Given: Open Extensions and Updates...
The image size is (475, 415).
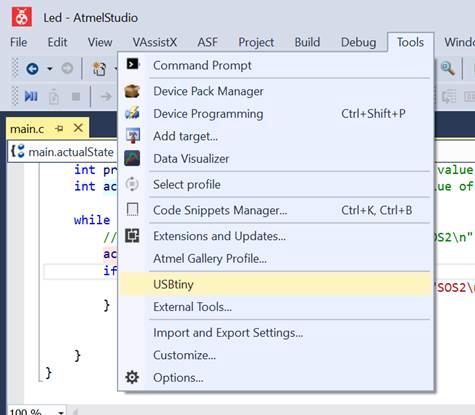Looking at the screenshot, I should pyautogui.click(x=276, y=236).
